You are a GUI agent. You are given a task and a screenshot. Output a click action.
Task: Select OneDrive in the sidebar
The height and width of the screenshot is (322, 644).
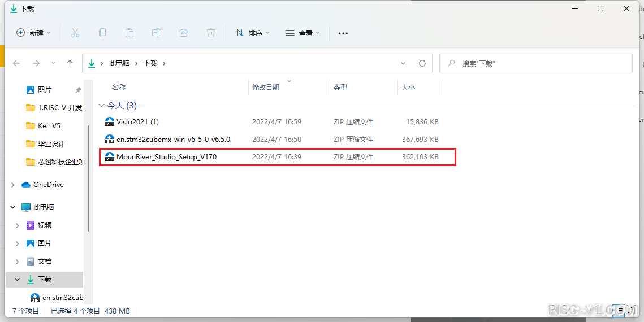click(42, 185)
